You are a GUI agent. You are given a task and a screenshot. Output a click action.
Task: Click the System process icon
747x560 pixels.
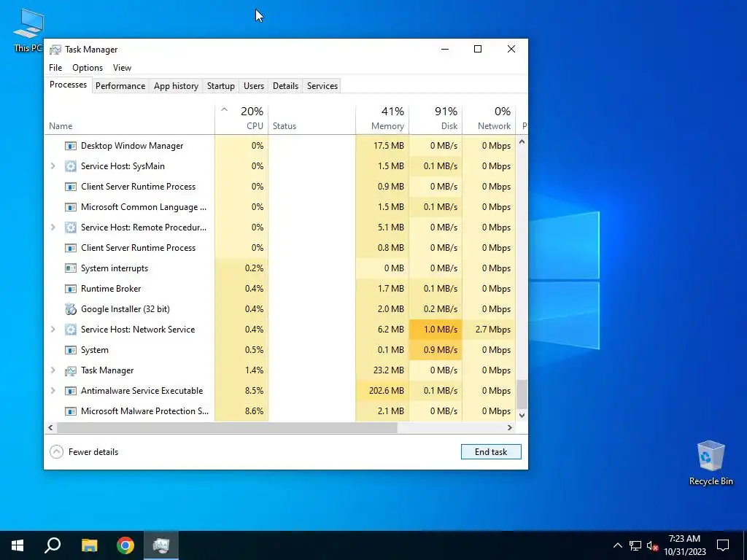tap(71, 350)
